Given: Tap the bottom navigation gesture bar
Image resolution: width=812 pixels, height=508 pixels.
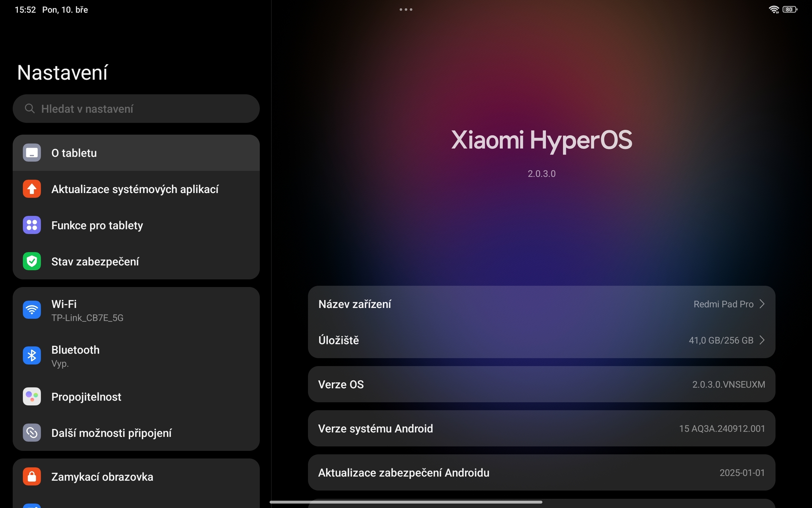Looking at the screenshot, I should click(x=406, y=502).
